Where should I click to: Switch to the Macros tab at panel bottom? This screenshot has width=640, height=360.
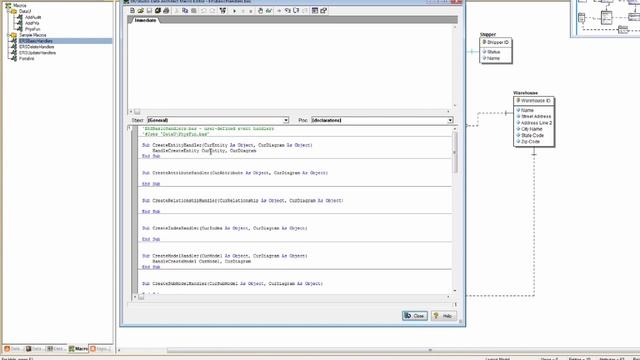tap(78, 349)
